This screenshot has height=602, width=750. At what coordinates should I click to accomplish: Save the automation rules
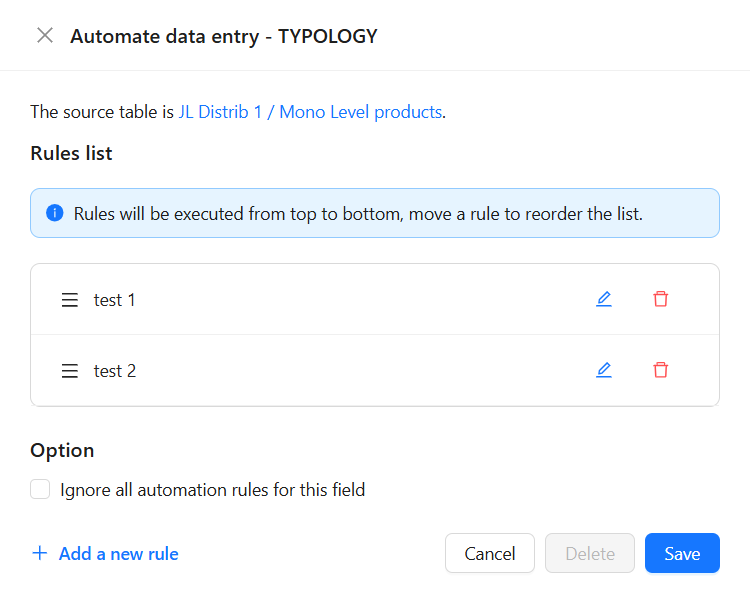point(682,553)
